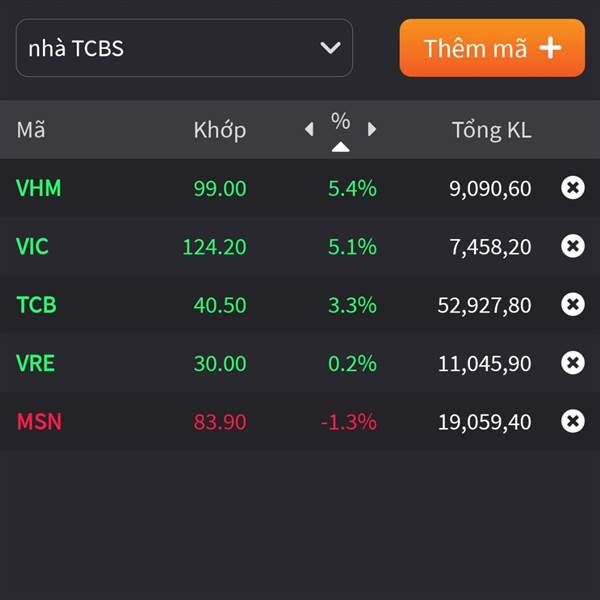The image size is (600, 600).
Task: Remove VIC using its X icon
Action: click(572, 246)
